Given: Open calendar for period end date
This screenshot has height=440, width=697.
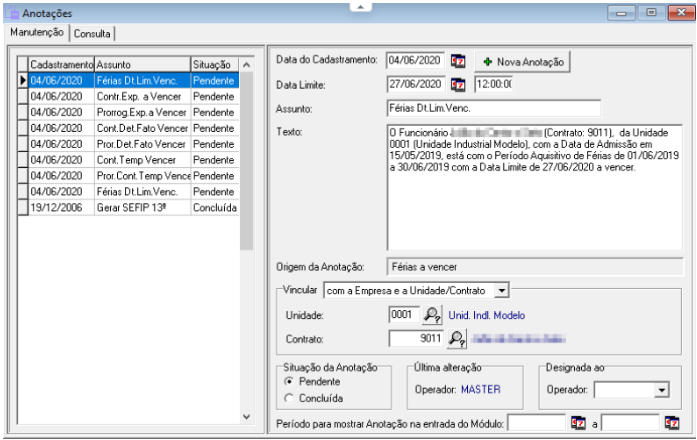Looking at the screenshot, I should point(671,424).
